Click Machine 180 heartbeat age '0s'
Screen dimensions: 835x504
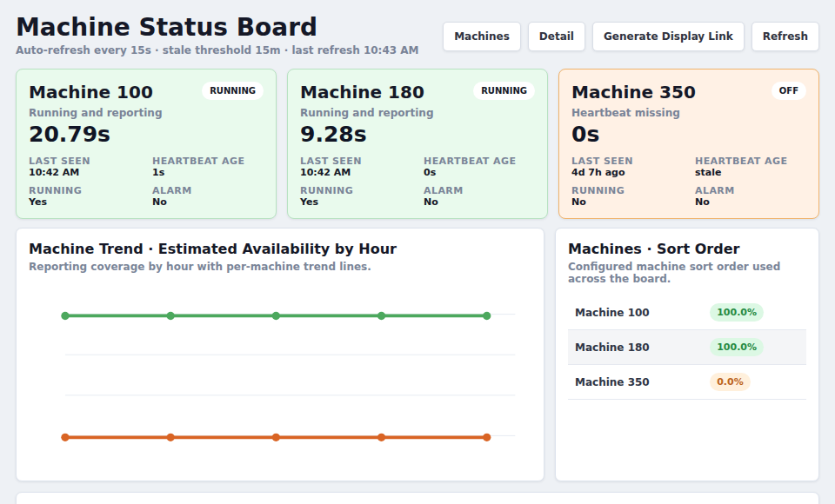[430, 172]
